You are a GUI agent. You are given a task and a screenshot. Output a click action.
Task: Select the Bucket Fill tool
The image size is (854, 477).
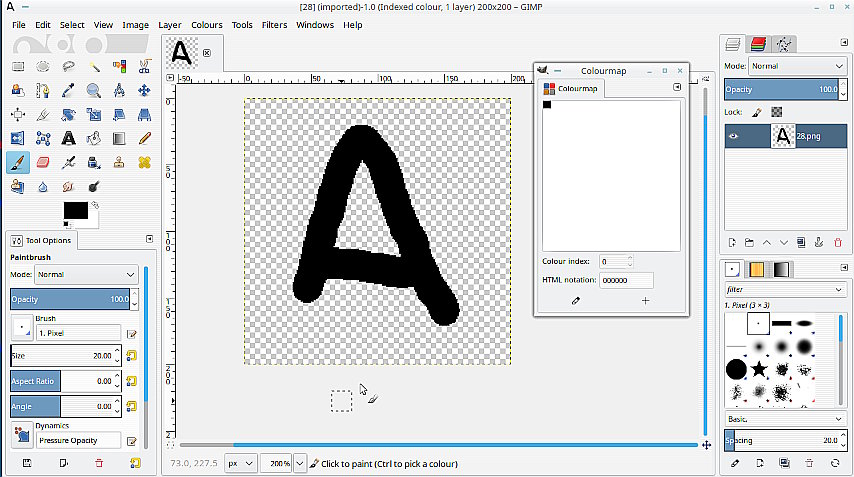tap(94, 138)
